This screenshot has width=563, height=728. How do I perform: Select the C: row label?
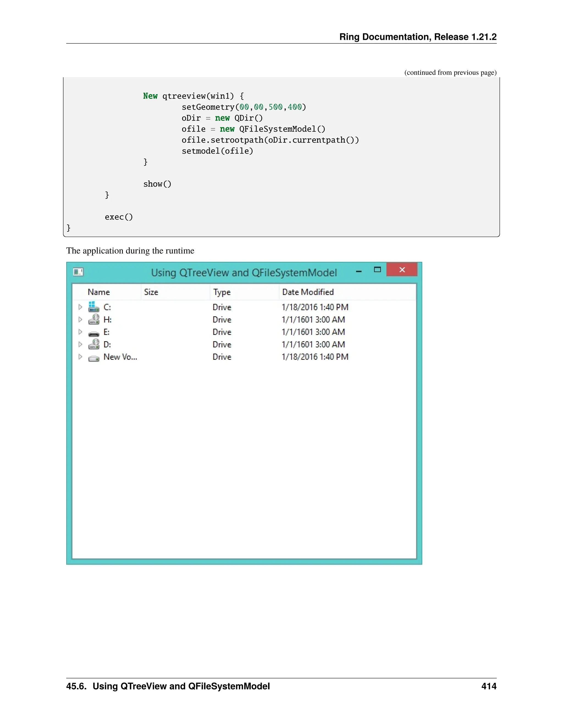(x=107, y=307)
